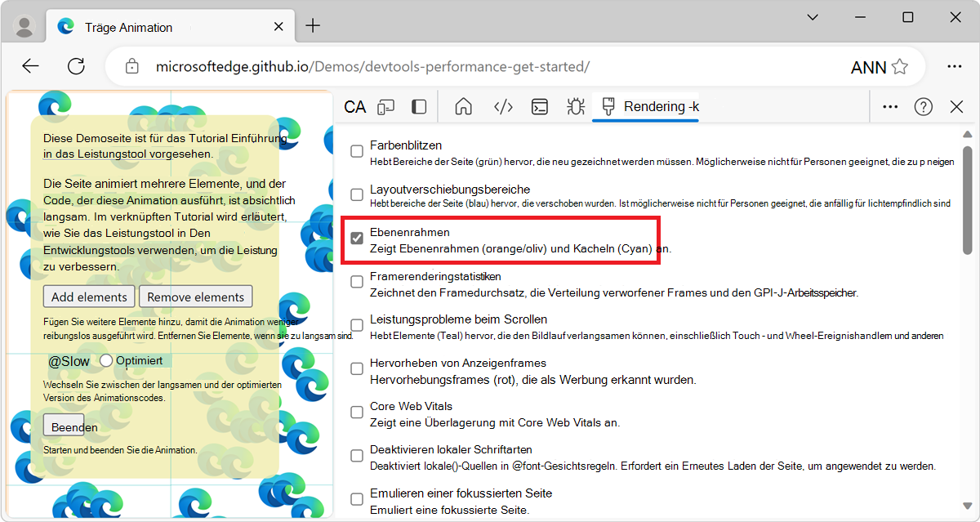Click the dock side panel icon
The image size is (980, 522).
coord(419,107)
